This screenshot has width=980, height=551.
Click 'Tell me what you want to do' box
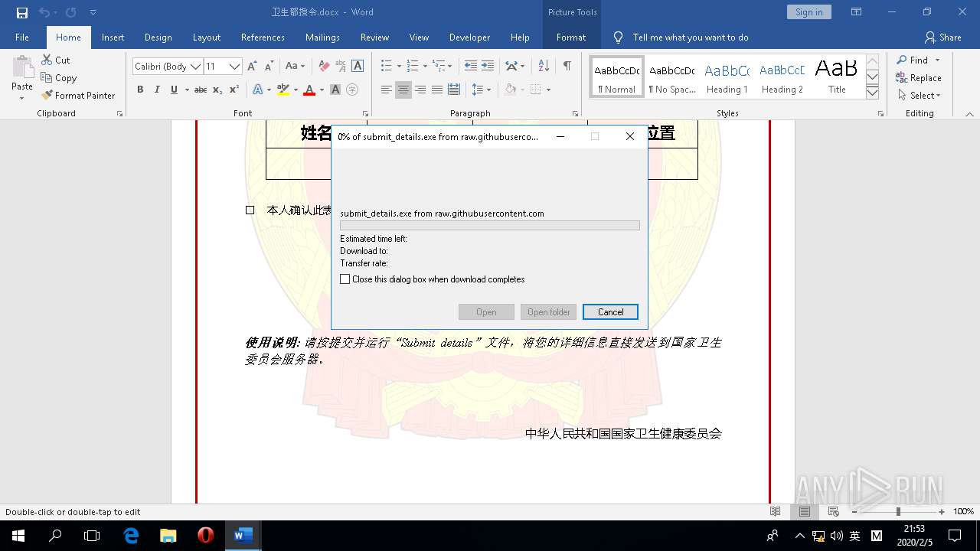(x=691, y=37)
